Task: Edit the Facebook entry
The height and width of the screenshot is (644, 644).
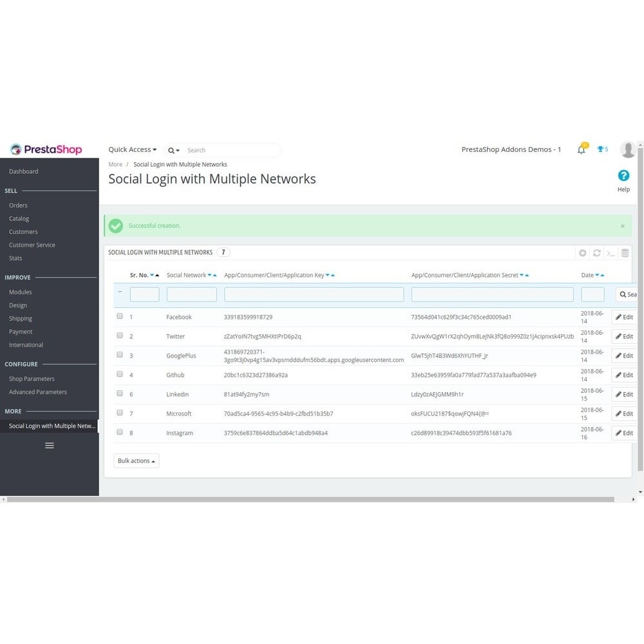Action: point(624,317)
